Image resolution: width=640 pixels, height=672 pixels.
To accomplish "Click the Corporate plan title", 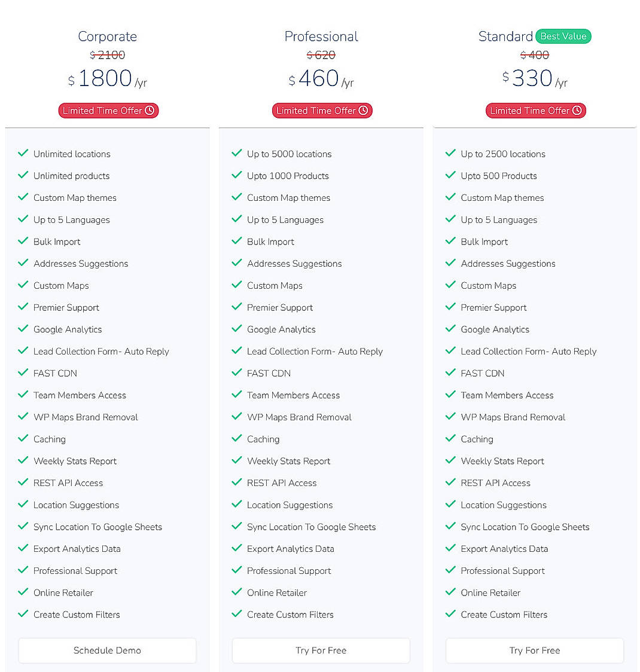I will coord(107,36).
